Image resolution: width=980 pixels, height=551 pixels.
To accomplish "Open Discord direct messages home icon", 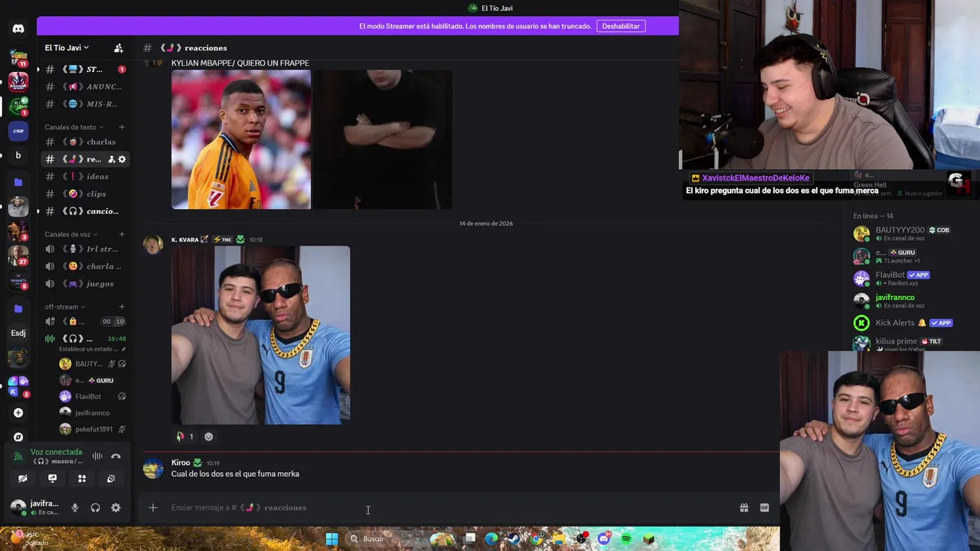I will pos(18,28).
